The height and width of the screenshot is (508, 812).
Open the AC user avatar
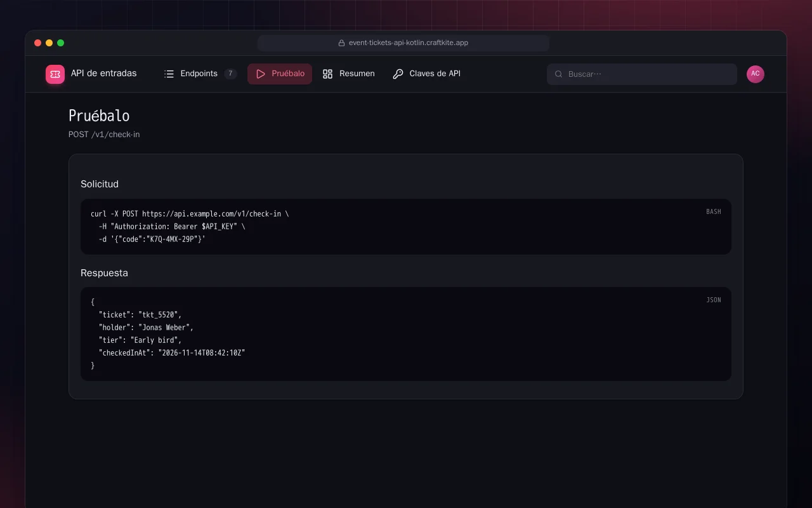[756, 74]
